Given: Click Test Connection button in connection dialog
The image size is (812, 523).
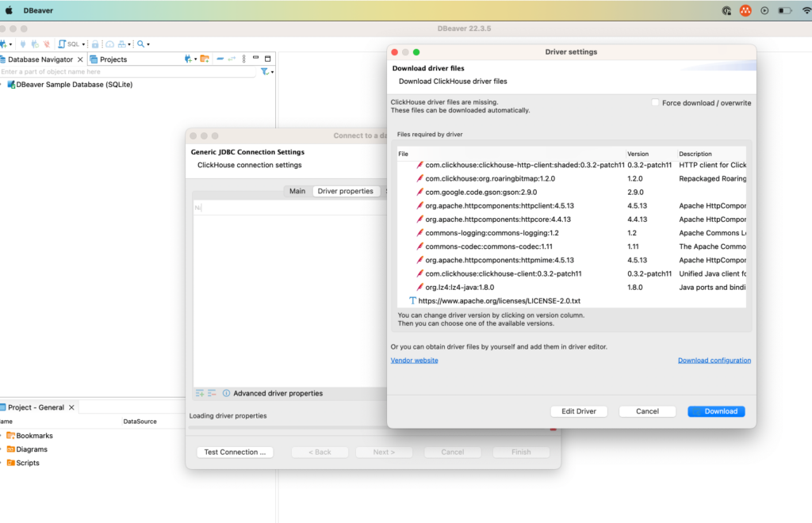Looking at the screenshot, I should coord(235,452).
